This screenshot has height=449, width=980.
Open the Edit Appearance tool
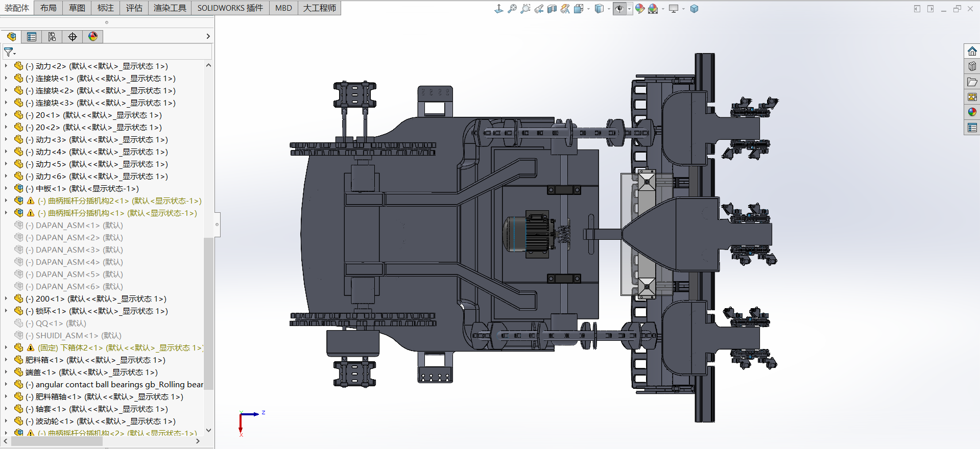pos(640,9)
